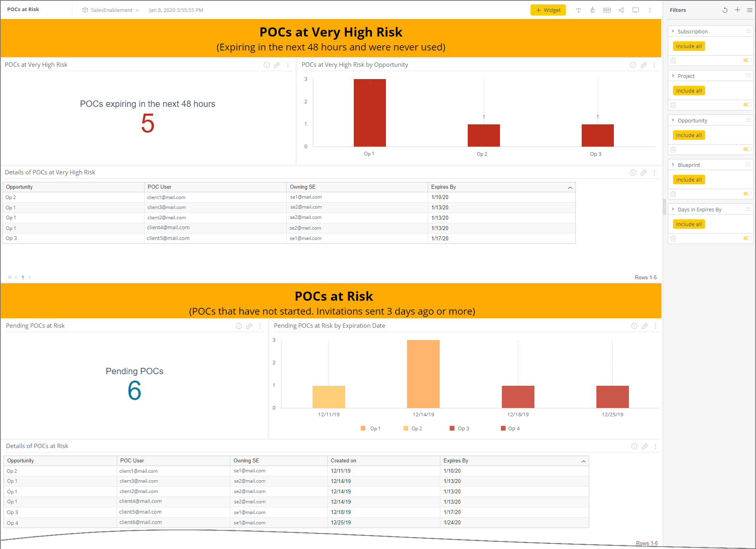Toggle the Project filter switch

[x=747, y=105]
